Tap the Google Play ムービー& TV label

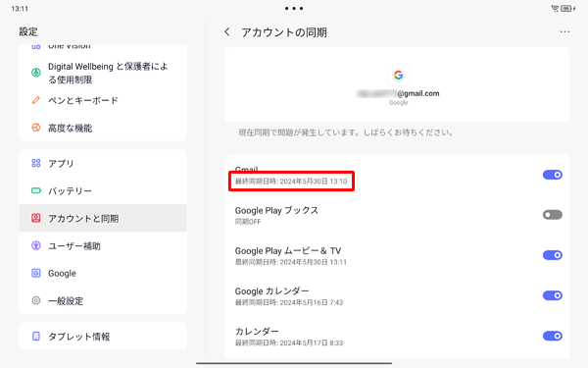click(288, 250)
